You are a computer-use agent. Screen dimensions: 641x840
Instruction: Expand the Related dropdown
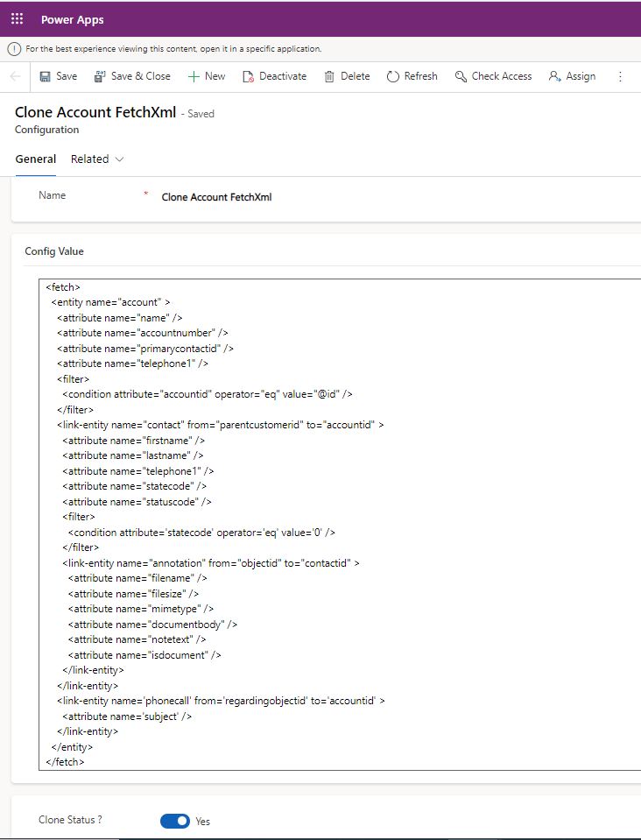click(118, 159)
